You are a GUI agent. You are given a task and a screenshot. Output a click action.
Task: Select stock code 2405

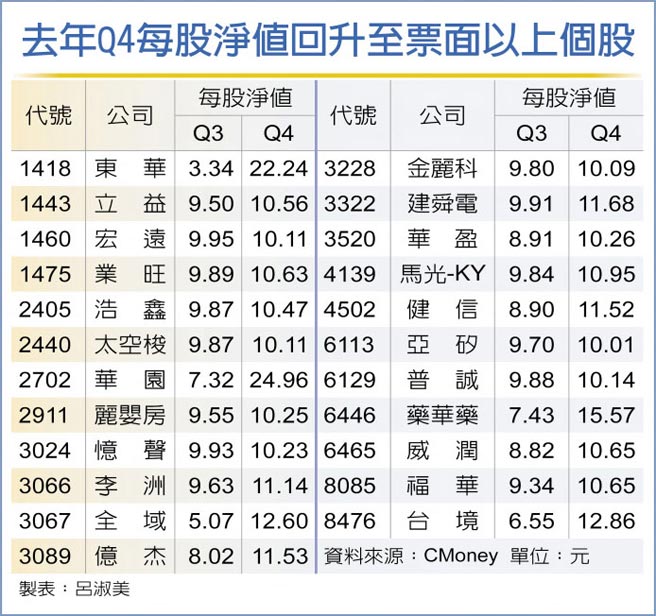pyautogui.click(x=45, y=310)
